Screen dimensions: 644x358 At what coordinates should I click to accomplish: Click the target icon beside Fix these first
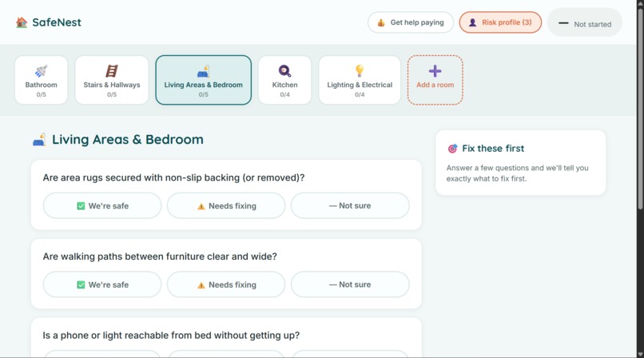(x=452, y=148)
